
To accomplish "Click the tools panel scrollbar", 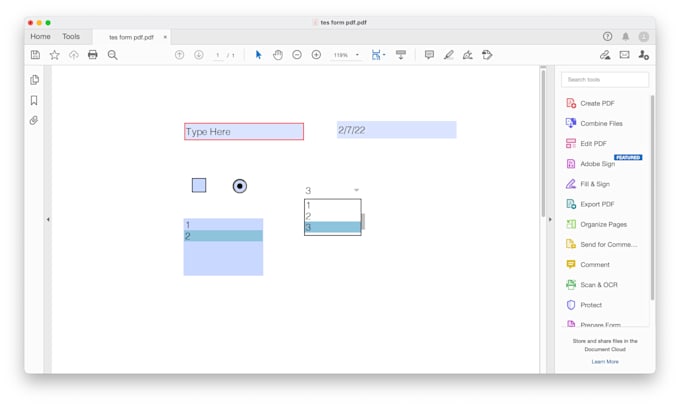I will [x=652, y=197].
